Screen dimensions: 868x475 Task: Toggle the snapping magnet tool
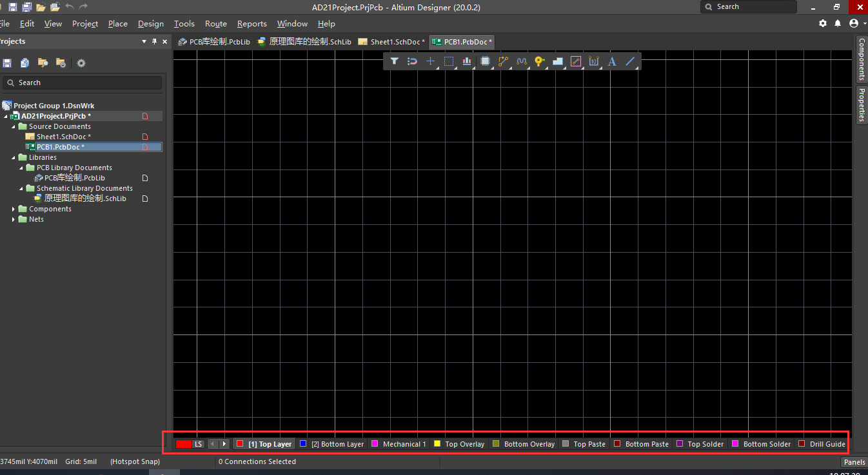(x=413, y=62)
